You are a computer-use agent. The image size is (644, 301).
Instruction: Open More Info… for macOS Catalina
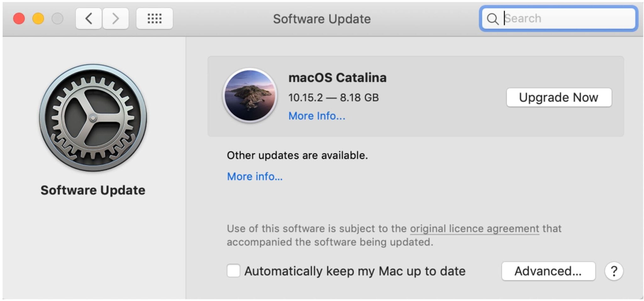click(317, 116)
